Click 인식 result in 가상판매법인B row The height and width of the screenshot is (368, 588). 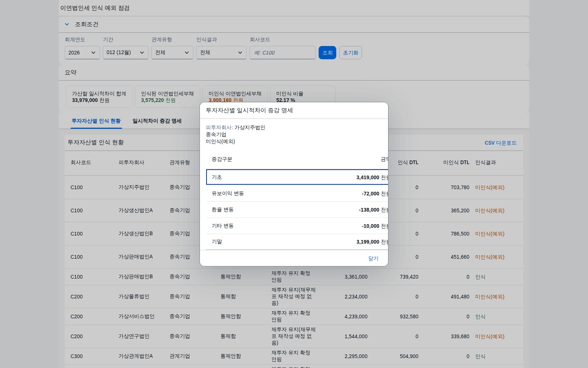click(480, 277)
